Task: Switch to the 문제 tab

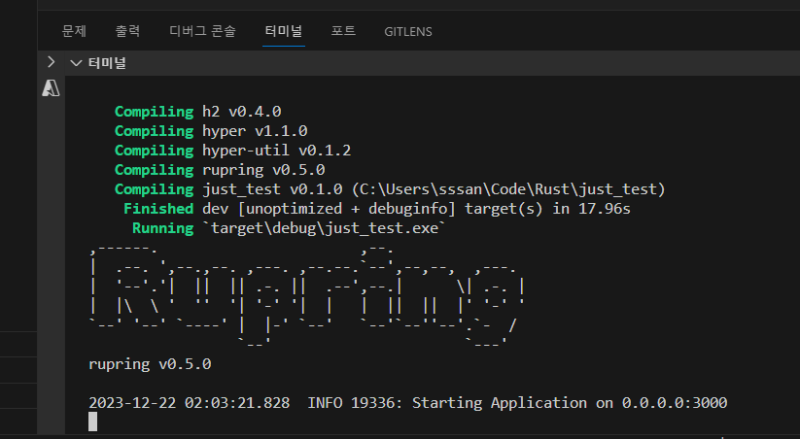Action: [x=74, y=31]
